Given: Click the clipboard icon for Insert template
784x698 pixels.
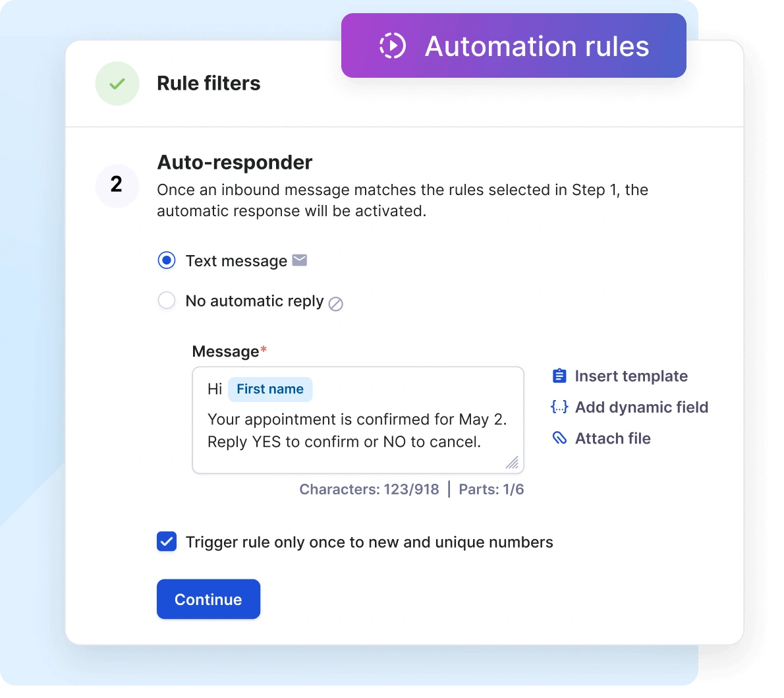Looking at the screenshot, I should (x=558, y=375).
